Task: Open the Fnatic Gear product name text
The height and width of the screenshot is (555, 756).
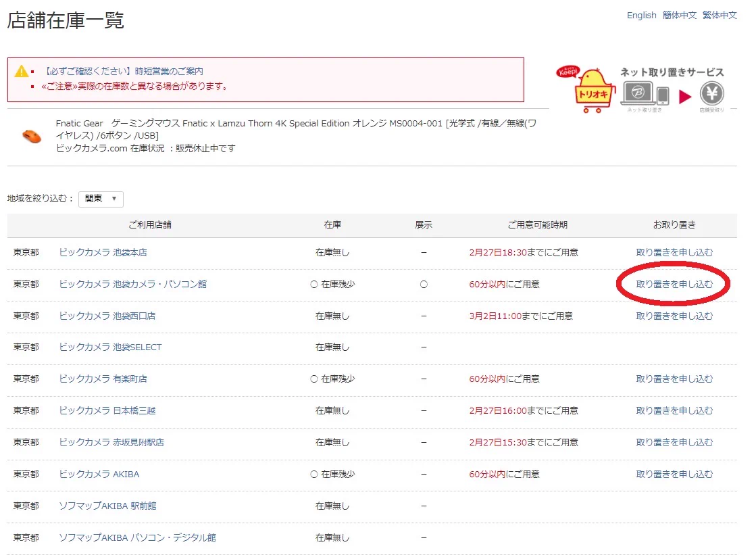Action: 296,129
